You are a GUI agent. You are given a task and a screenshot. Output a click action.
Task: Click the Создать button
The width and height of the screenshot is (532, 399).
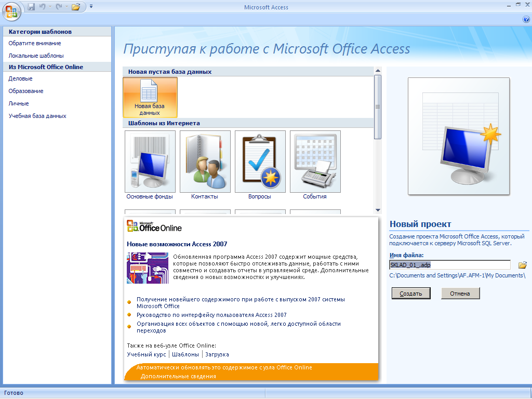(411, 294)
